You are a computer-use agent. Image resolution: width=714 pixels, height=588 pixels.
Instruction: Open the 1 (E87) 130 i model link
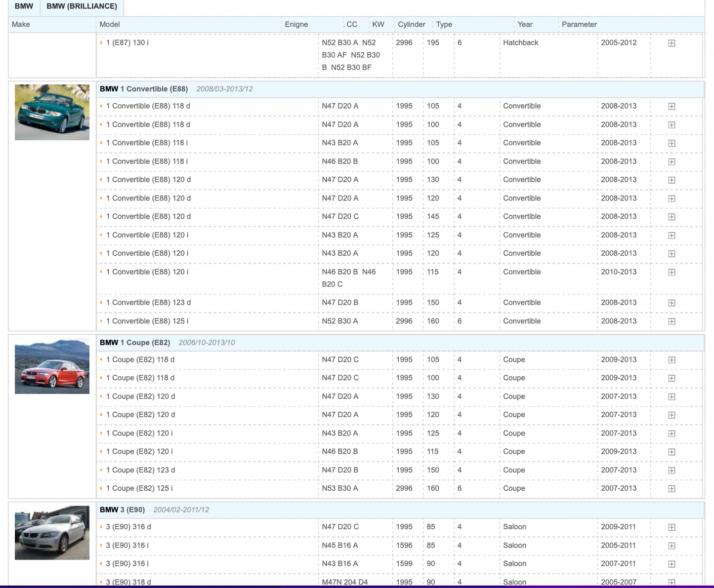[x=127, y=42]
